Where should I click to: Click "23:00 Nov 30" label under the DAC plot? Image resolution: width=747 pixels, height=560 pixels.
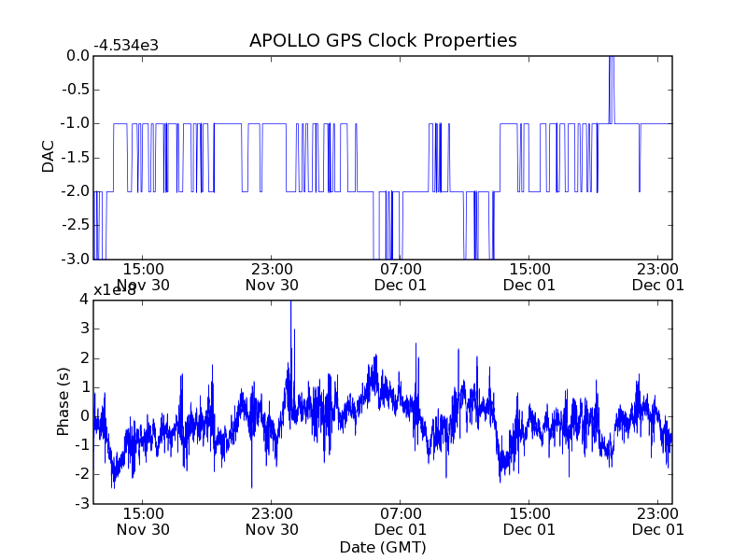click(x=272, y=277)
